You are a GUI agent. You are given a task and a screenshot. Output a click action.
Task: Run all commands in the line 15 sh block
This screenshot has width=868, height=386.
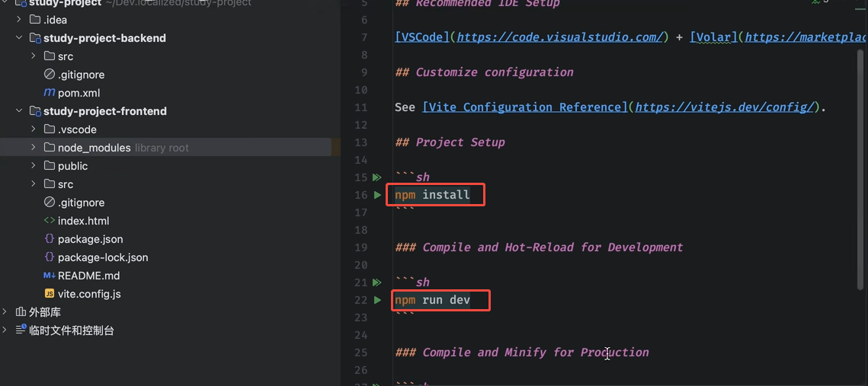click(377, 177)
